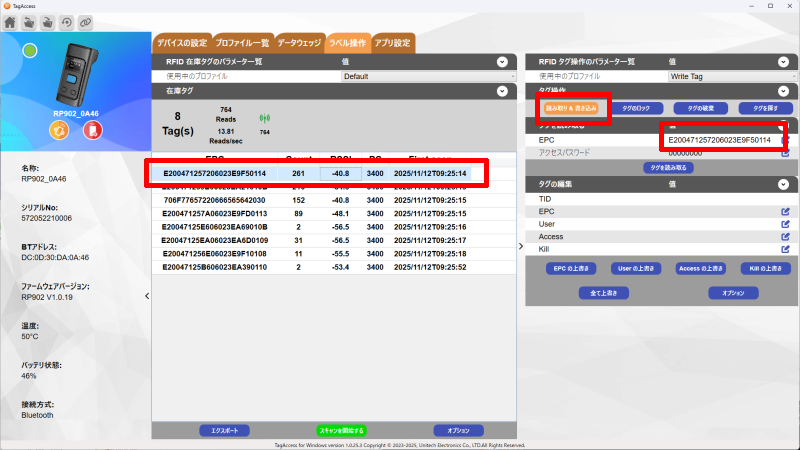The width and height of the screenshot is (800, 450).
Task: Collapse the left device info panel arrow
Action: 147,296
